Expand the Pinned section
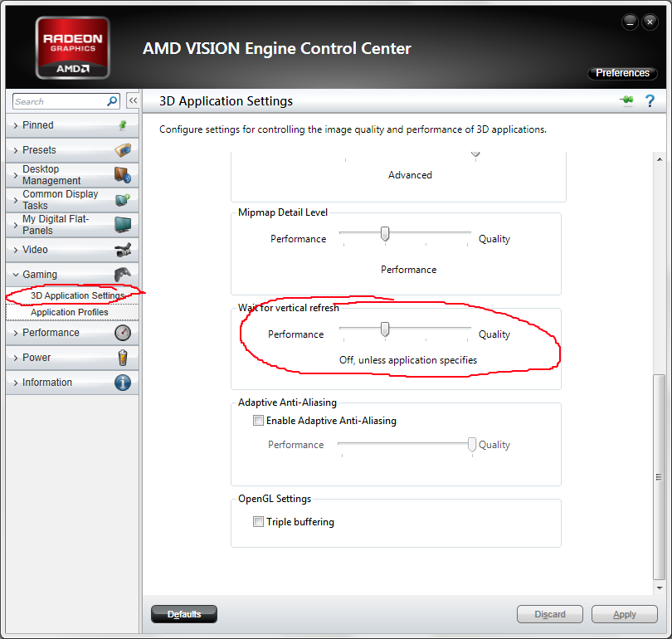 [x=72, y=125]
